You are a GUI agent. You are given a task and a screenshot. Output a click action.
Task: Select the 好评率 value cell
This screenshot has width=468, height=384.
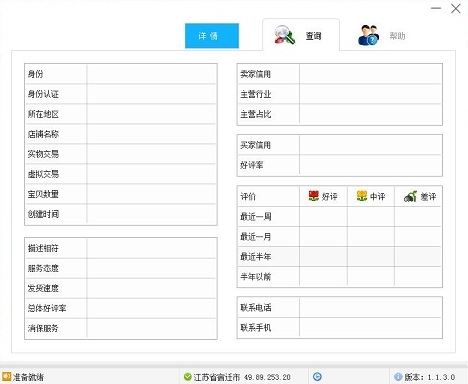coord(370,165)
